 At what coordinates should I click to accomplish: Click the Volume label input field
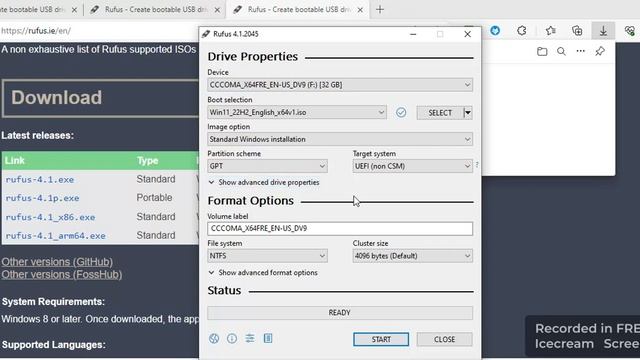(340, 229)
